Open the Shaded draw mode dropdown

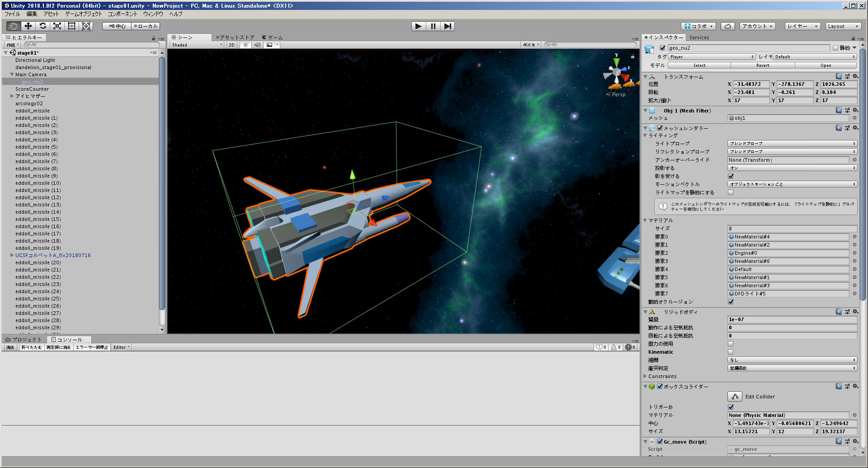(x=197, y=45)
